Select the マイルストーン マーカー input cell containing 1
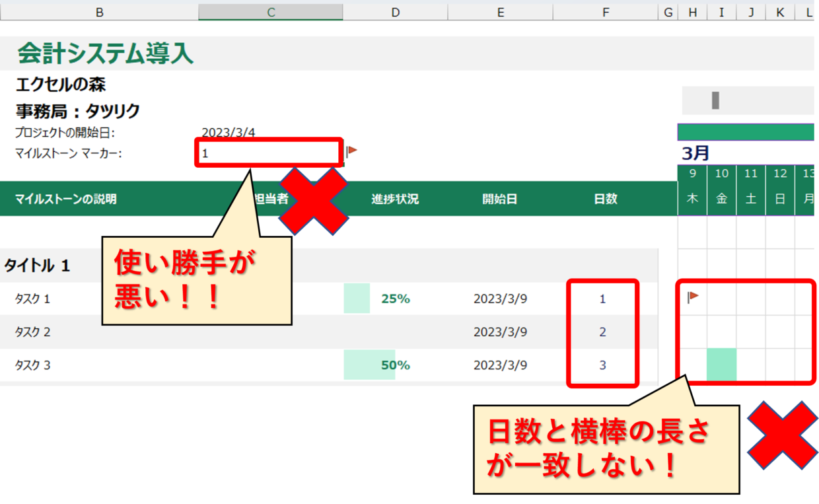 [x=269, y=153]
